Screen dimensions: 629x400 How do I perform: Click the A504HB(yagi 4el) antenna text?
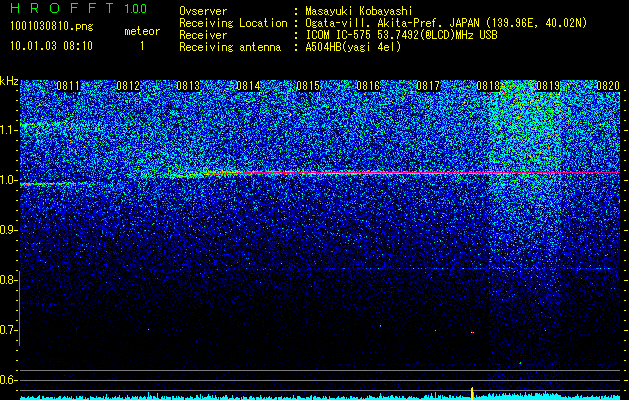(353, 47)
